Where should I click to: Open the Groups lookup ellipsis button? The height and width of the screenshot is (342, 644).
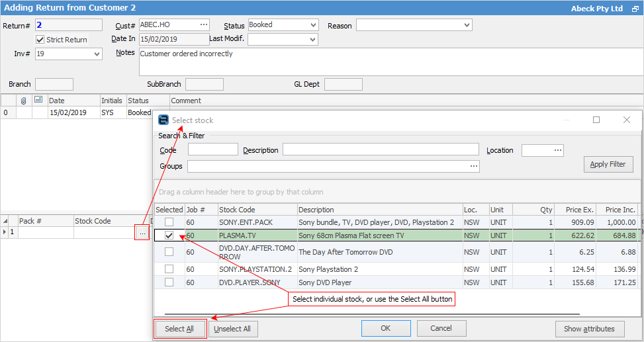click(473, 166)
